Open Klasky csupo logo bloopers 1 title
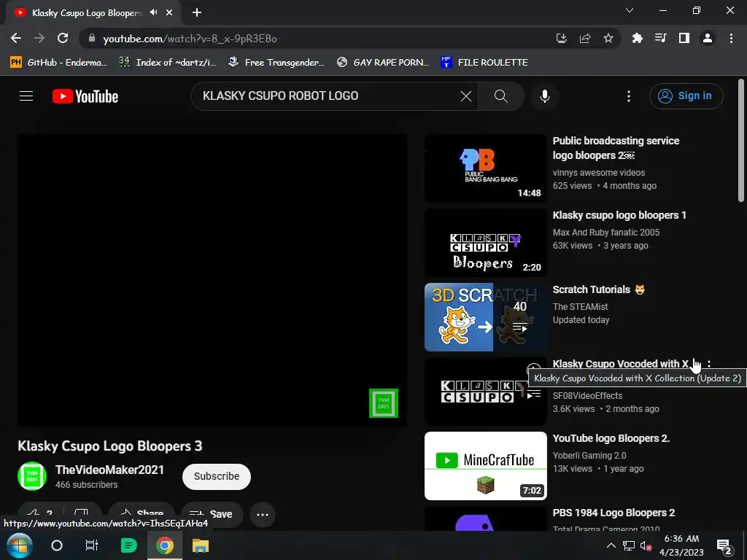 [619, 215]
